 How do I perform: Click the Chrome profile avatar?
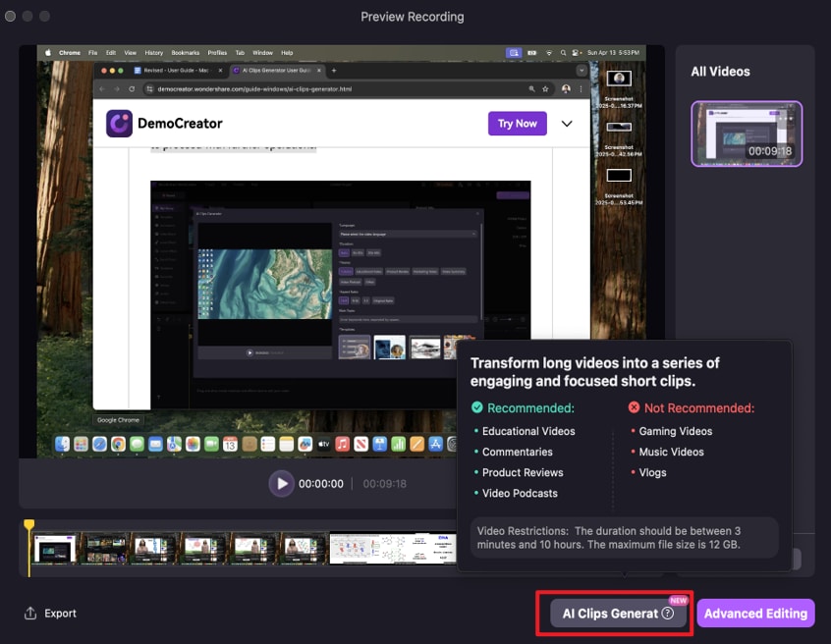coord(566,89)
